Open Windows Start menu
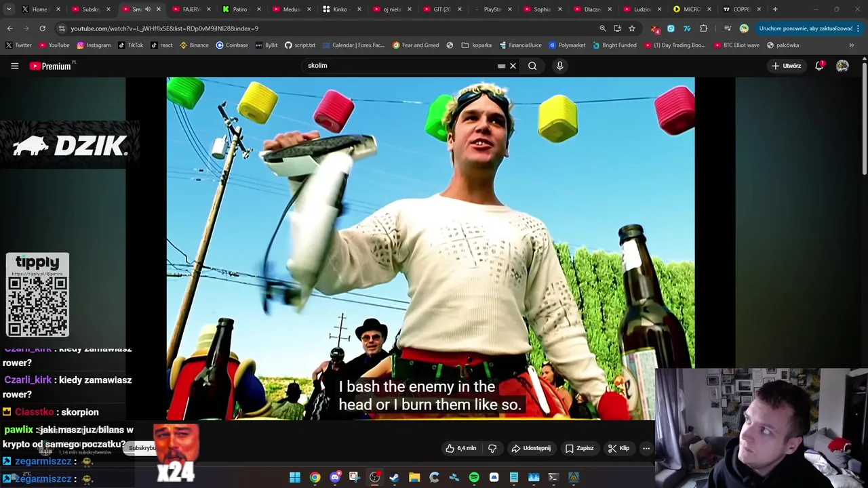The height and width of the screenshot is (488, 868). click(295, 477)
